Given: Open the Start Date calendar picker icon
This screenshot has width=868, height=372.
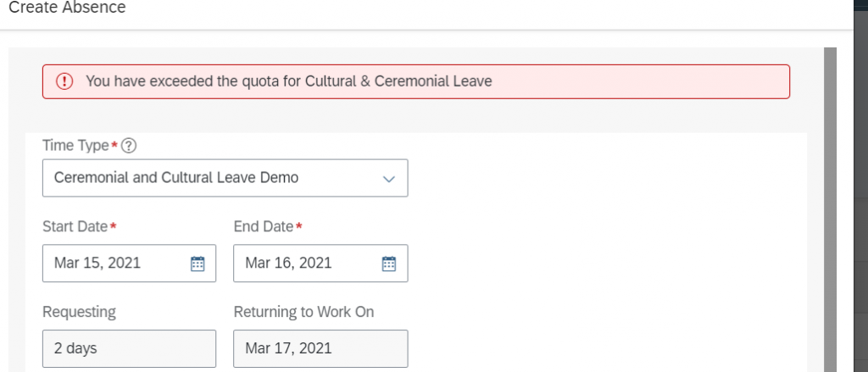Looking at the screenshot, I should (198, 264).
